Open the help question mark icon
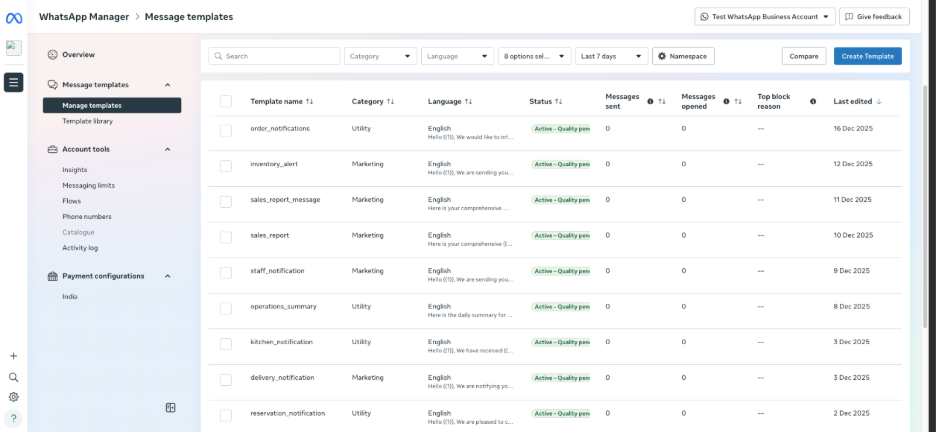Viewport: 936px width, 432px height. click(14, 418)
